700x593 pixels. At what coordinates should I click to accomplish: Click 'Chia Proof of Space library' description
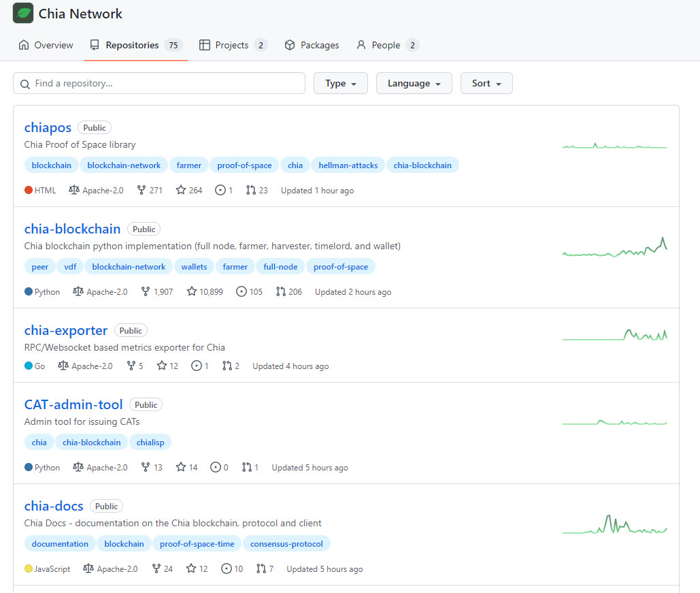[x=80, y=145]
